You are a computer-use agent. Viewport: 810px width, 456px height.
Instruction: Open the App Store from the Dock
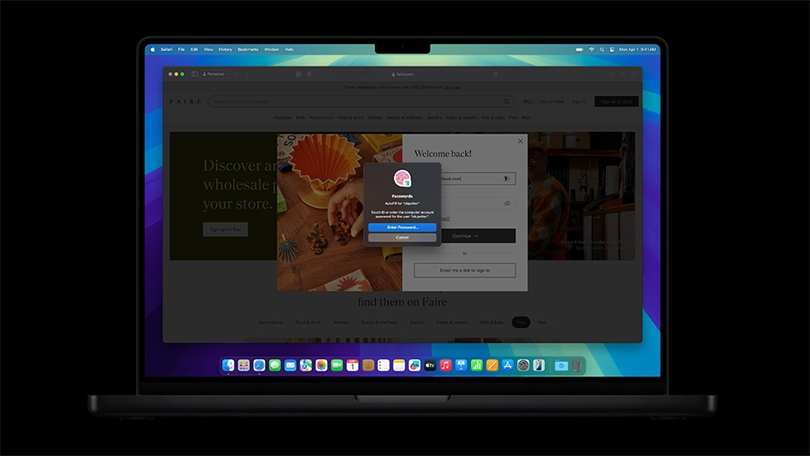pyautogui.click(x=507, y=366)
